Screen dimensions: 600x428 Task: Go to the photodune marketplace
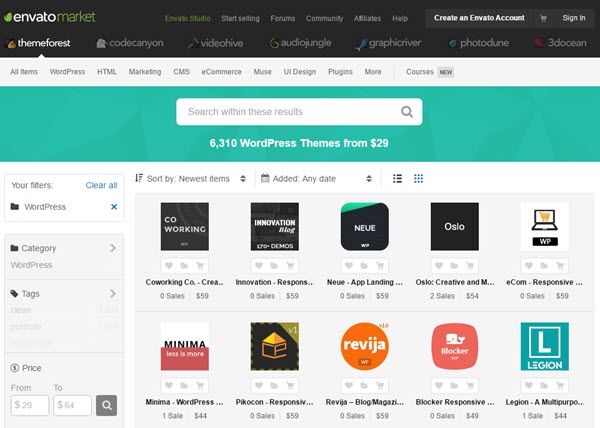(479, 43)
